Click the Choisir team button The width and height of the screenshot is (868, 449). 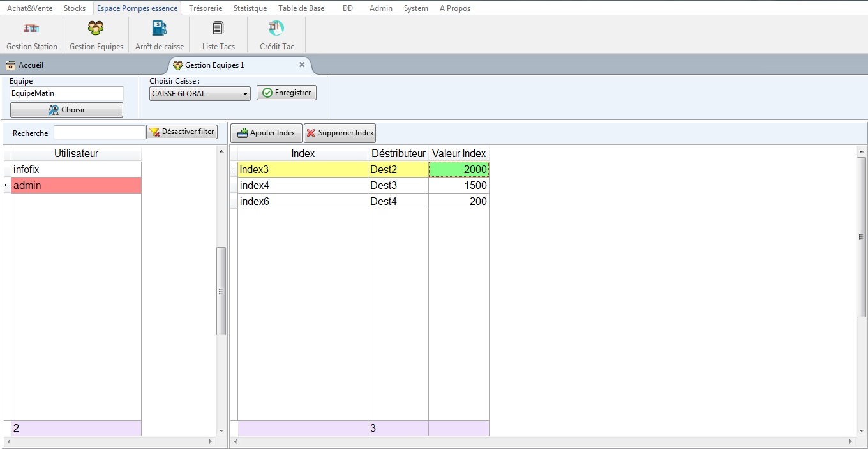[x=66, y=110]
